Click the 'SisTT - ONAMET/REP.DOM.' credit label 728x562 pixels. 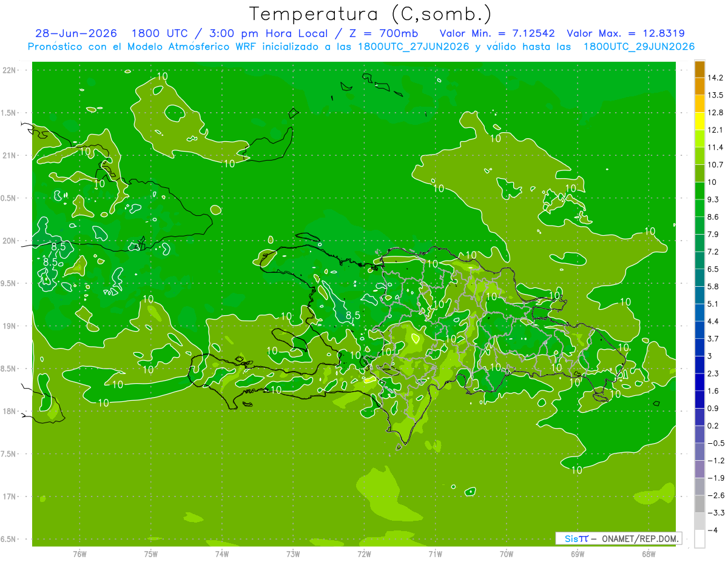tap(618, 538)
